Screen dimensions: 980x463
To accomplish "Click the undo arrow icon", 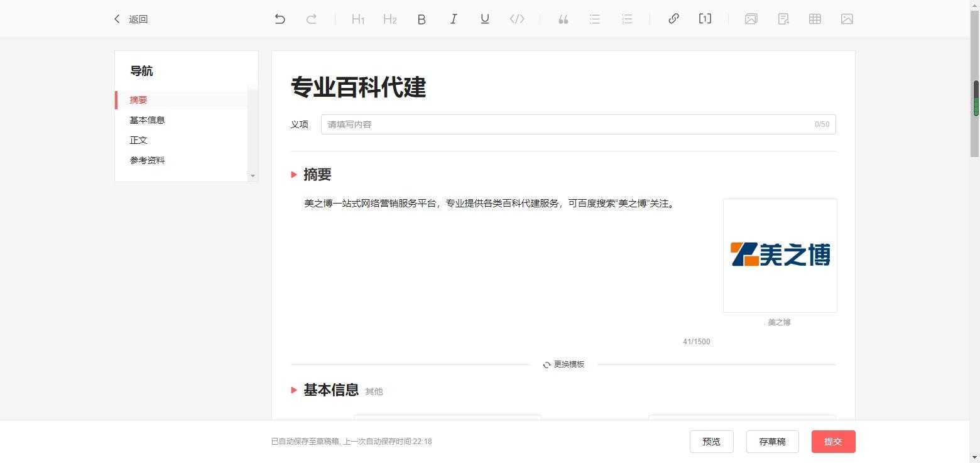I will (x=280, y=19).
